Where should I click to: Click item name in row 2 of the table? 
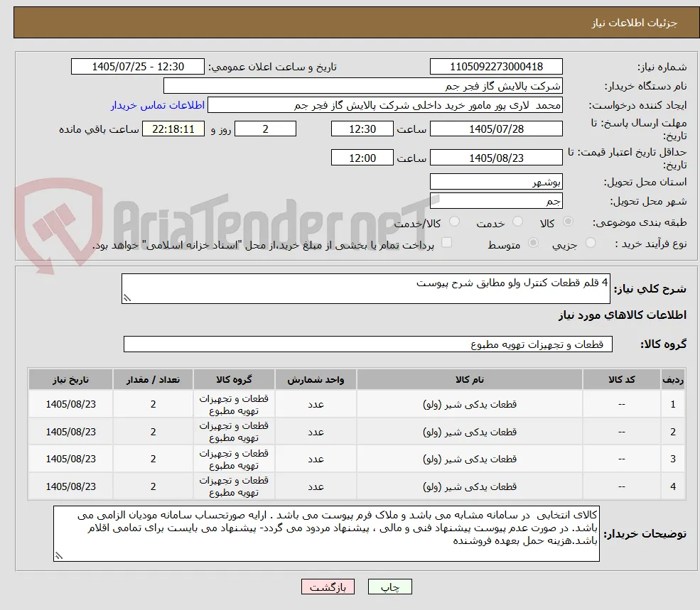coord(469,432)
